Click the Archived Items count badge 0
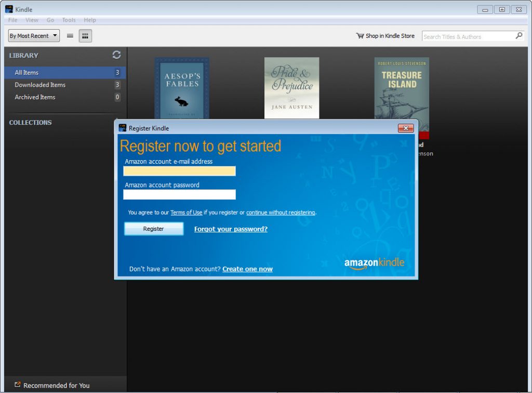 [117, 97]
